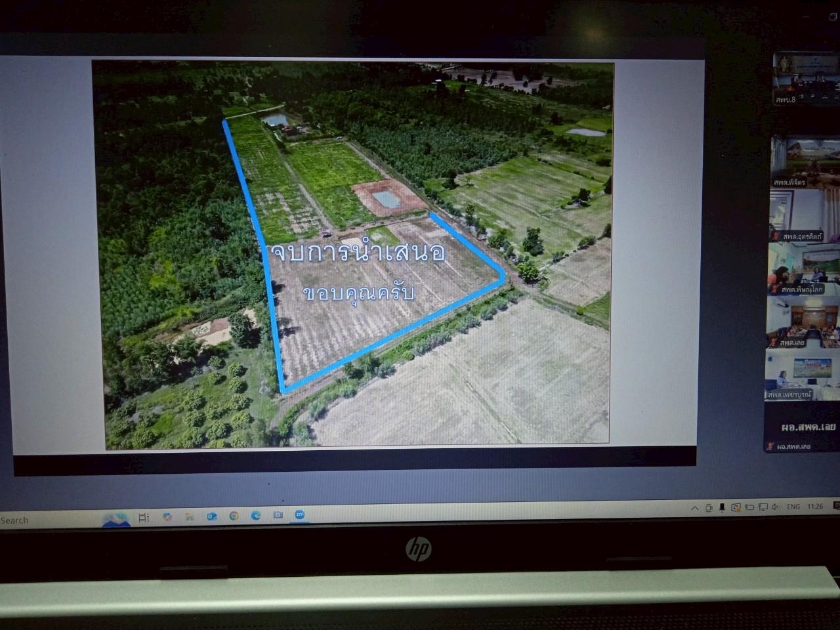Select the สพข.8 participant video
Image resolution: width=840 pixels, height=630 pixels.
click(x=805, y=79)
